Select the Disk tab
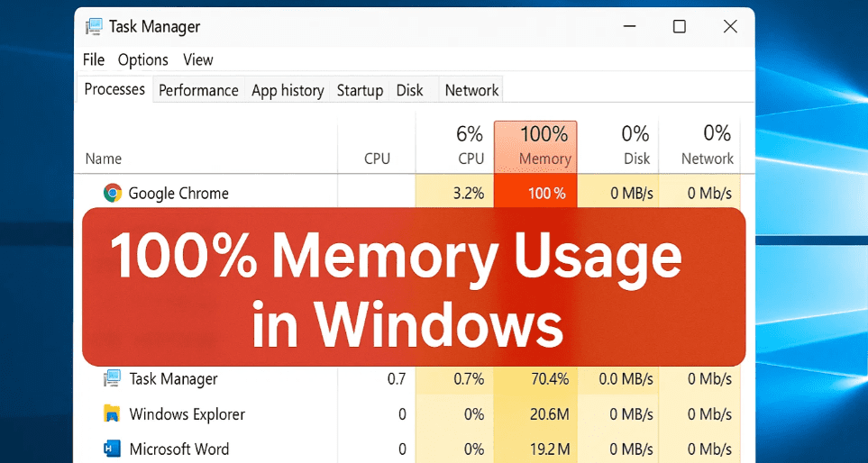868x463 pixels. pyautogui.click(x=410, y=90)
